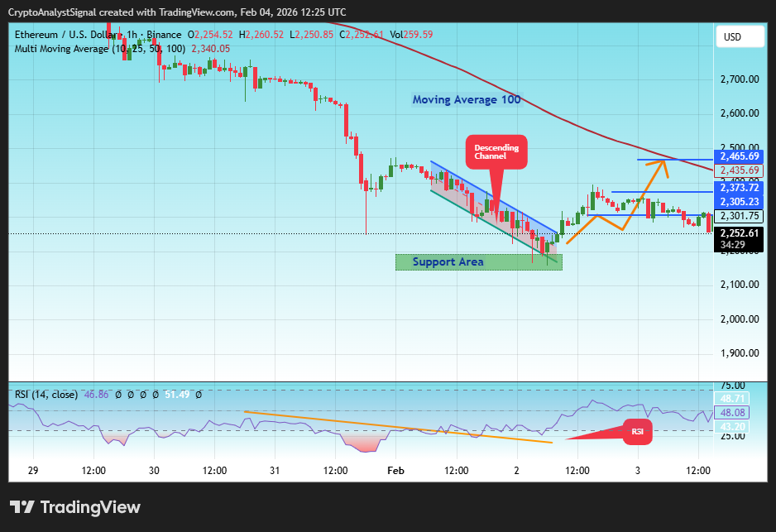Click the red-outlined 2,435.69 price label
The width and height of the screenshot is (776, 532).
click(740, 170)
